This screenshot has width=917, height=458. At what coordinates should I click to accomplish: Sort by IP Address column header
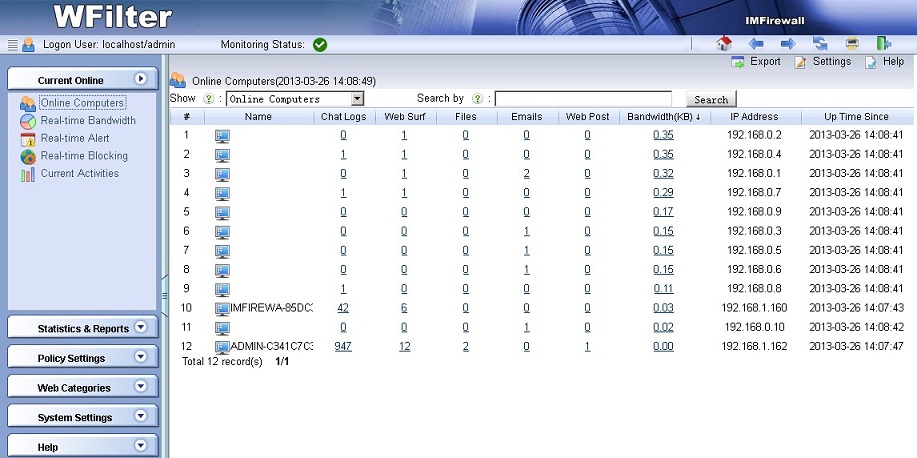click(x=754, y=116)
